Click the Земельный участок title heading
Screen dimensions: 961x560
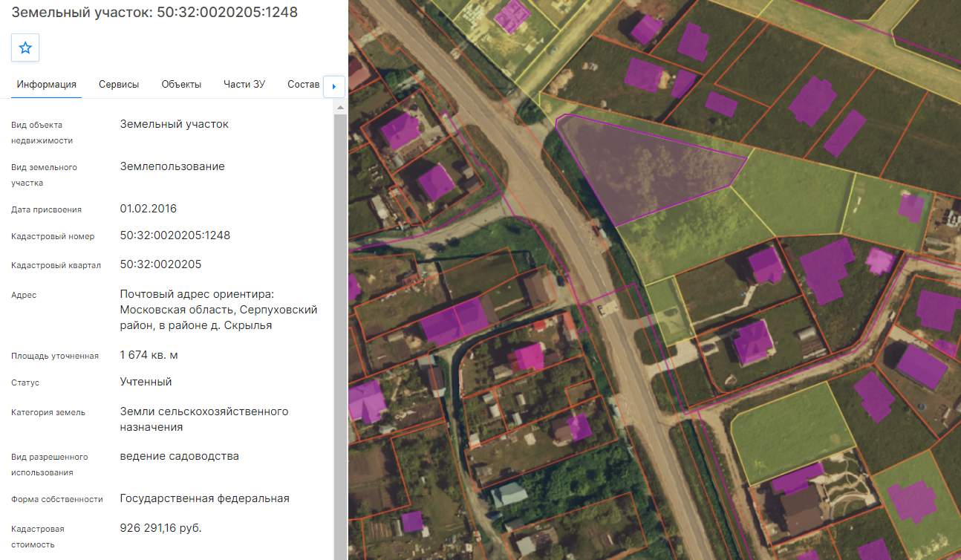click(x=154, y=13)
